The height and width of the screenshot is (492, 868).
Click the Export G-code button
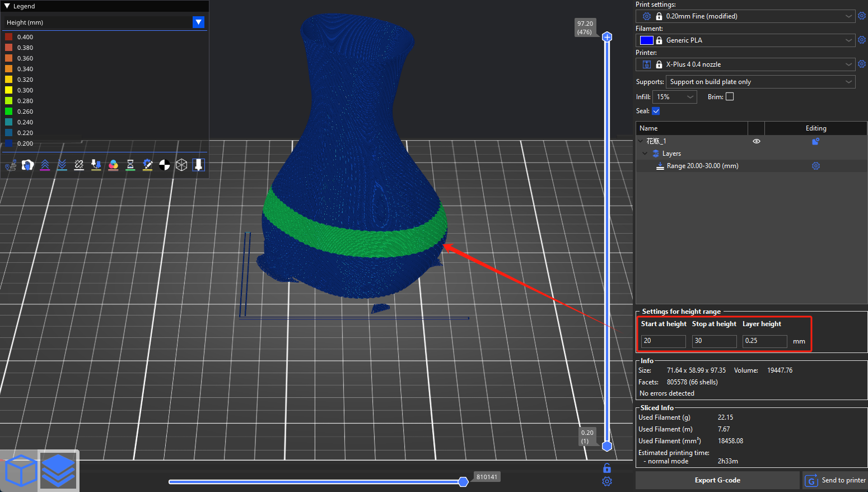coord(717,480)
